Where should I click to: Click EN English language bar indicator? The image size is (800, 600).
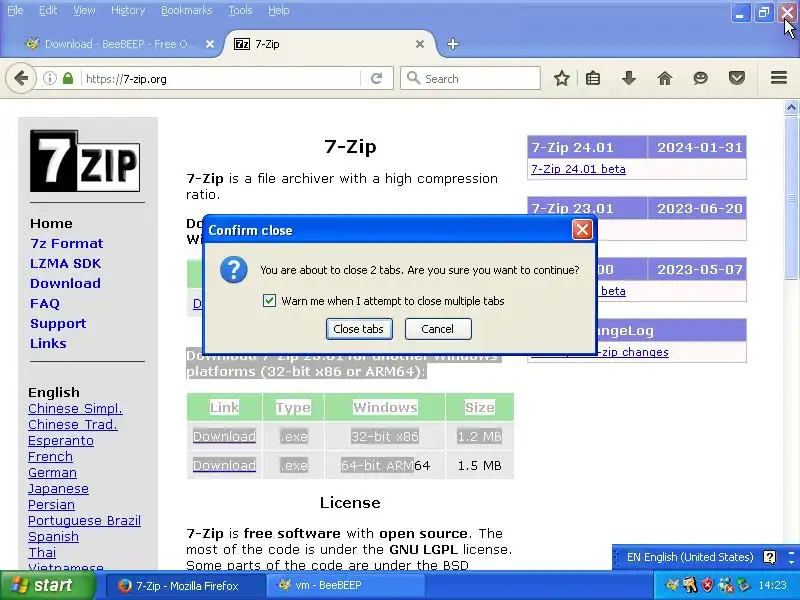[x=690, y=557]
